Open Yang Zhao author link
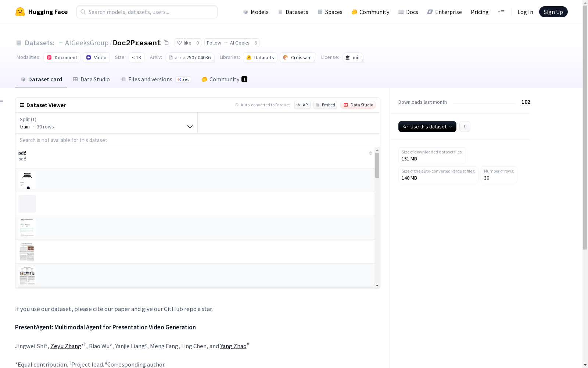This screenshot has height=368, width=588. point(233,346)
